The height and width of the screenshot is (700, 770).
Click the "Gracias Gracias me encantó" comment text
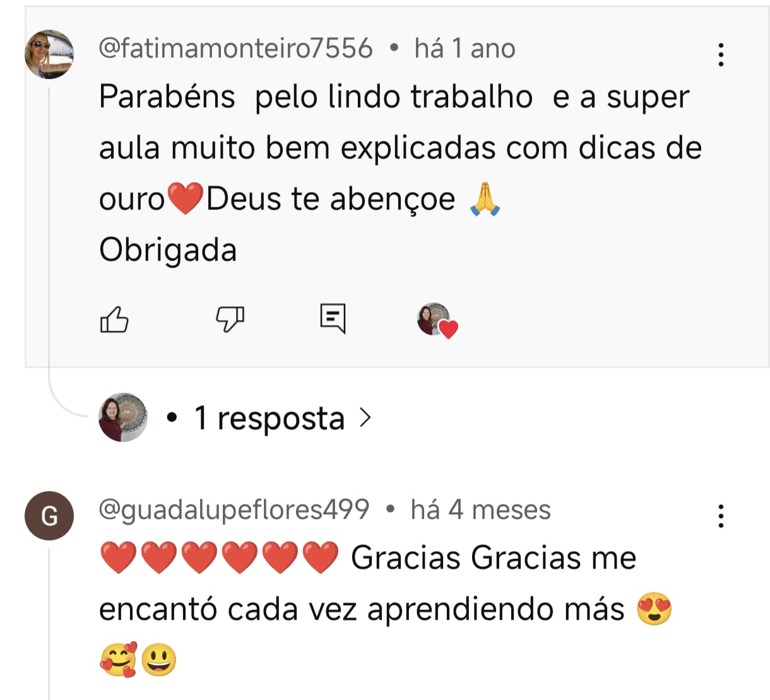click(x=493, y=559)
